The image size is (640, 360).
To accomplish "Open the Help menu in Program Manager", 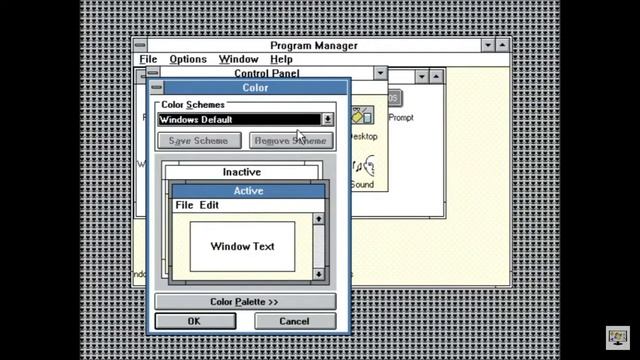I will coord(281,59).
